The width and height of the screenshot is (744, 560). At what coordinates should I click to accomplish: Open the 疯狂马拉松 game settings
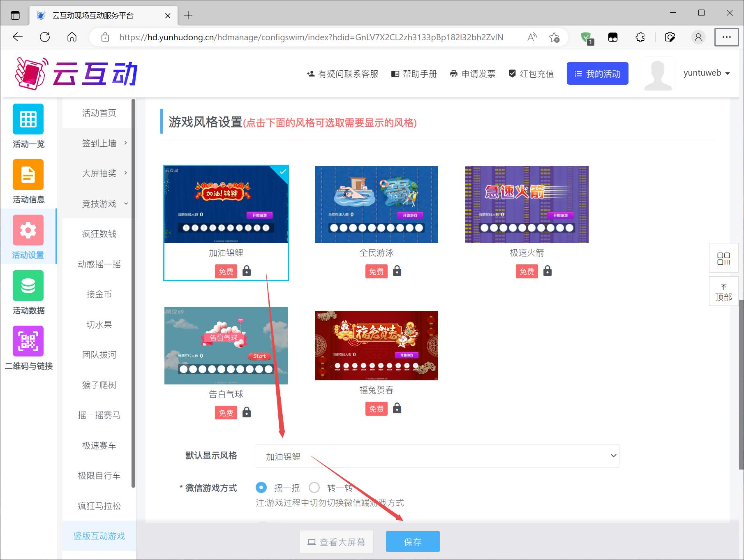click(99, 506)
